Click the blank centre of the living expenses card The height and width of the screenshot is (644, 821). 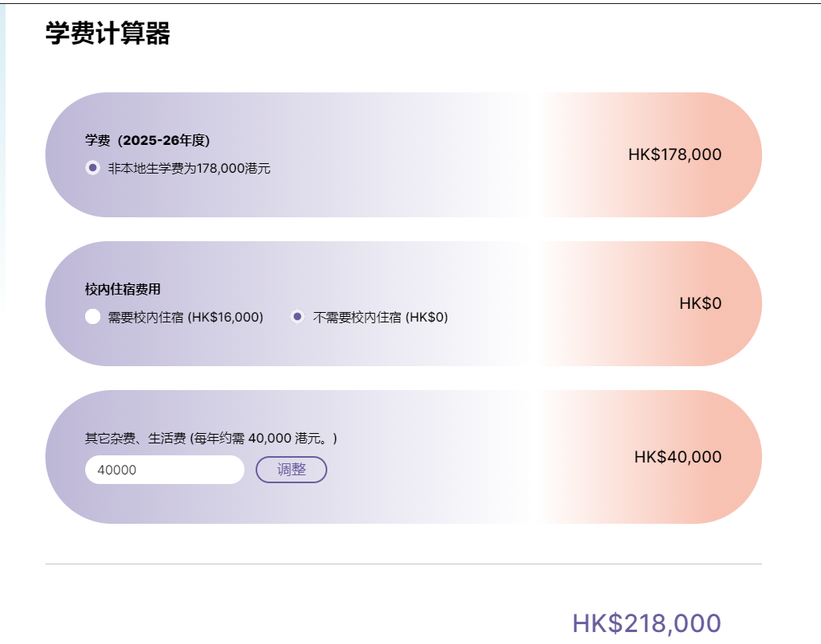[478, 457]
